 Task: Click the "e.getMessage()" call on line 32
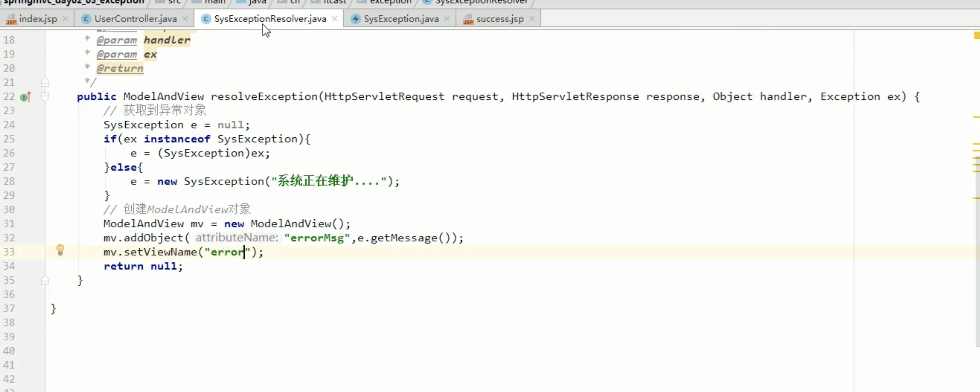click(407, 238)
